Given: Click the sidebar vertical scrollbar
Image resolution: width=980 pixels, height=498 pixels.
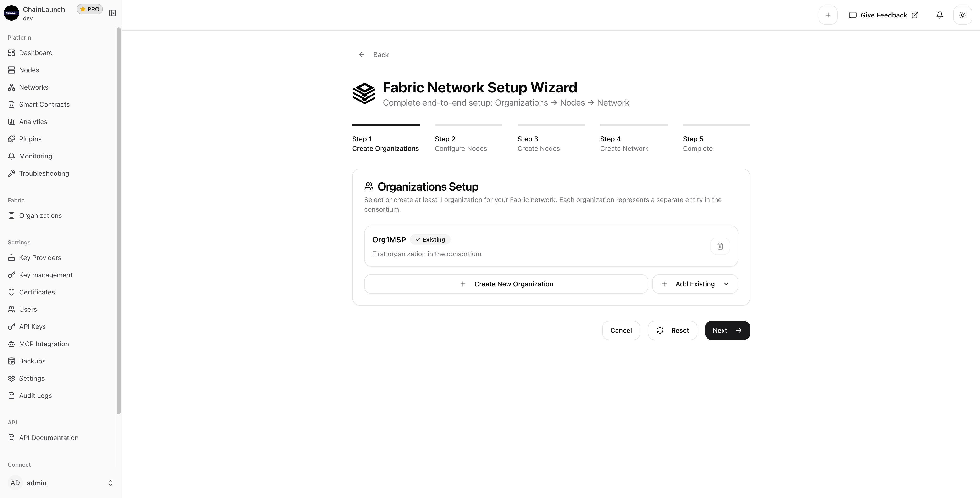Looking at the screenshot, I should tap(118, 221).
